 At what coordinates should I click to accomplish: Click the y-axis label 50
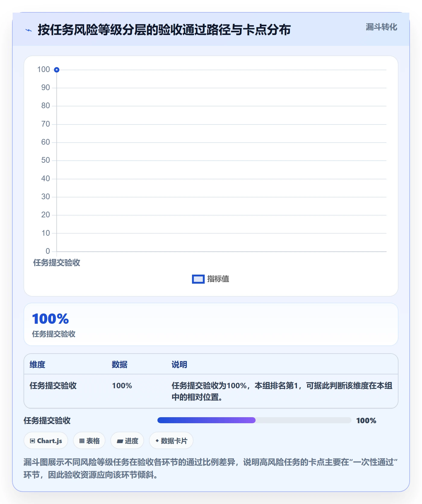(46, 160)
